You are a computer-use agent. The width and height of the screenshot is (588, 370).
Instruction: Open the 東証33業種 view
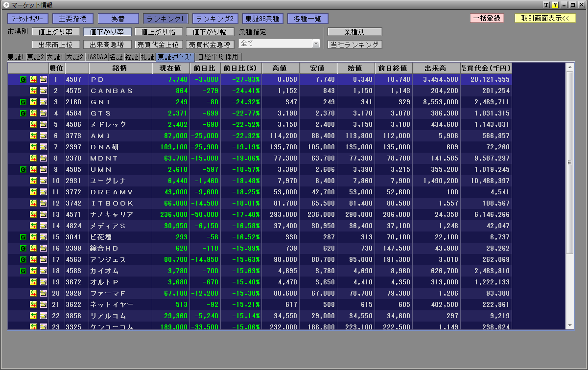pyautogui.click(x=262, y=19)
